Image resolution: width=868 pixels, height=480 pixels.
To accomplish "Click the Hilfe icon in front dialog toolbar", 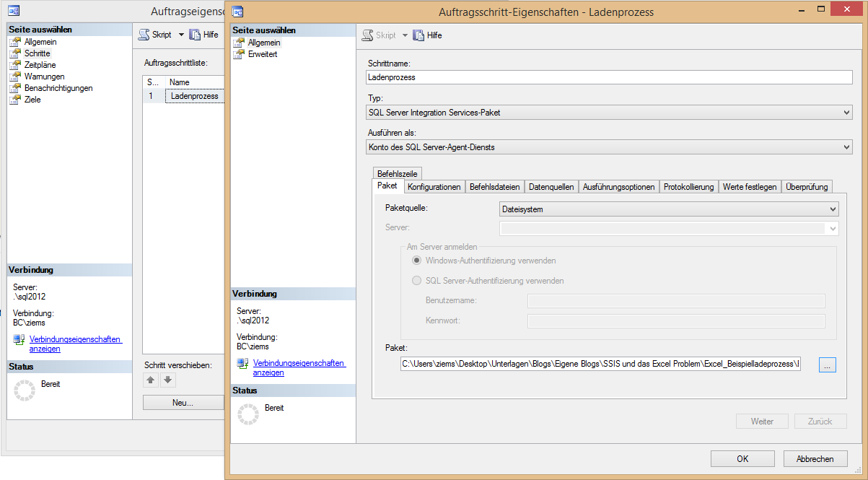I will pyautogui.click(x=418, y=35).
